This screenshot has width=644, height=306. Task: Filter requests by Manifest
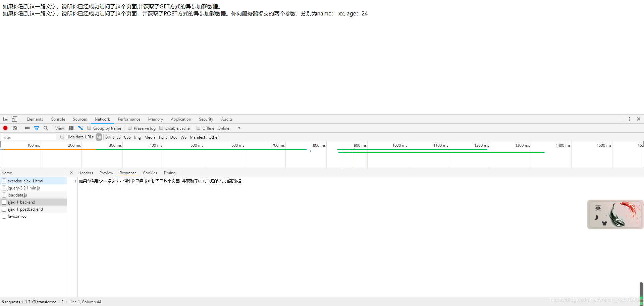point(198,137)
